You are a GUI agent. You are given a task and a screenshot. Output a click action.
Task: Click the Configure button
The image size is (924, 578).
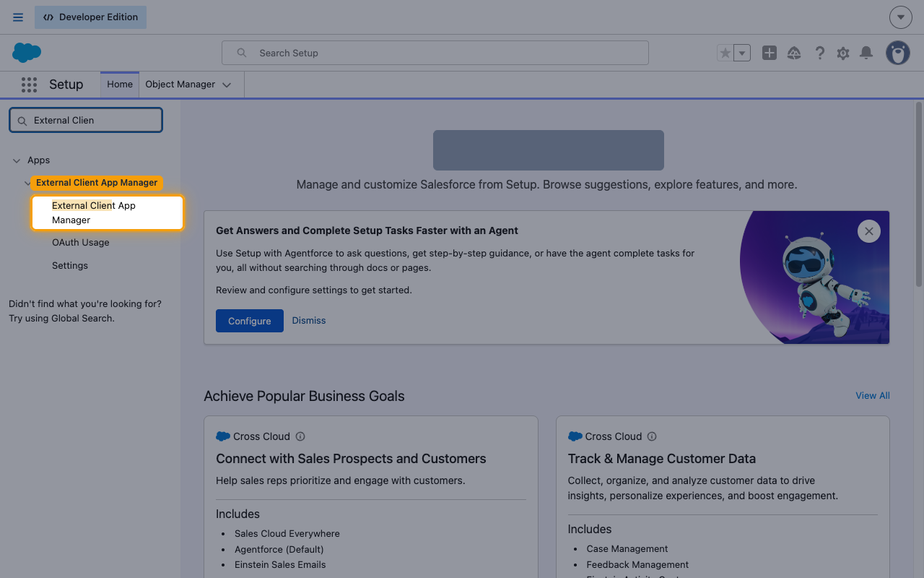250,321
